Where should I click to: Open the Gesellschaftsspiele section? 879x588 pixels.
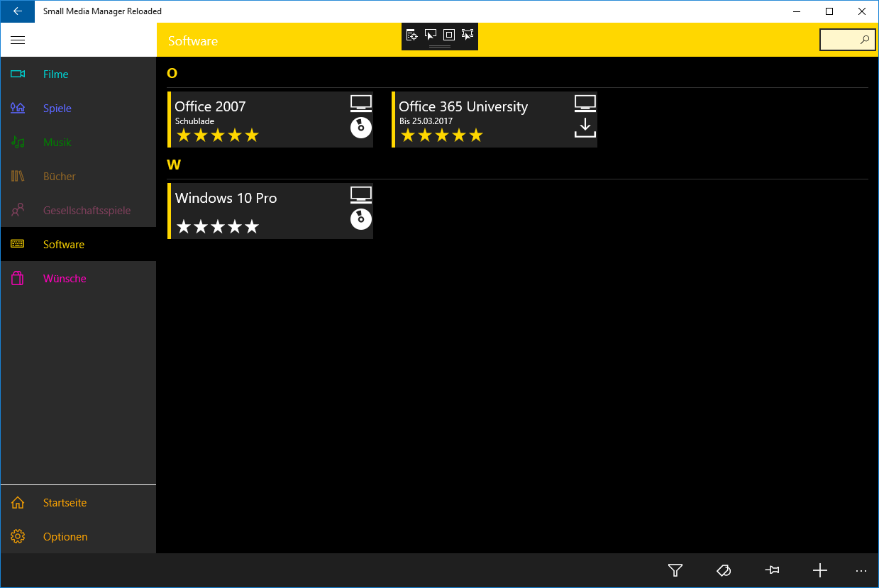click(x=78, y=211)
